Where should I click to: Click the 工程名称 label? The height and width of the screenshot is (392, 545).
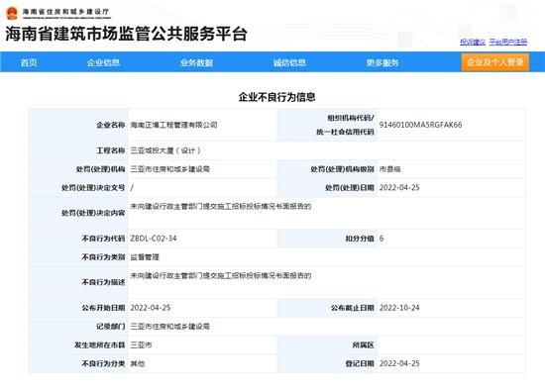111,150
